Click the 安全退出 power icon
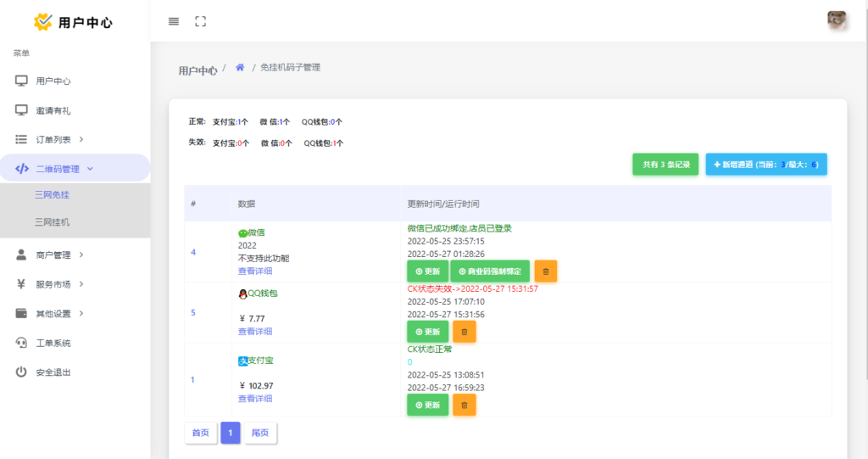 pos(21,372)
